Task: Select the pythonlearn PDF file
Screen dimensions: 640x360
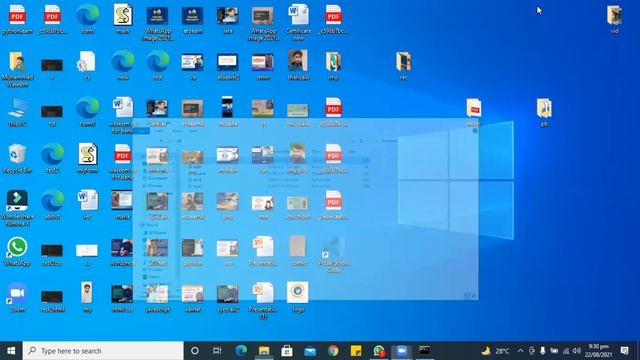Action: [x=17, y=19]
